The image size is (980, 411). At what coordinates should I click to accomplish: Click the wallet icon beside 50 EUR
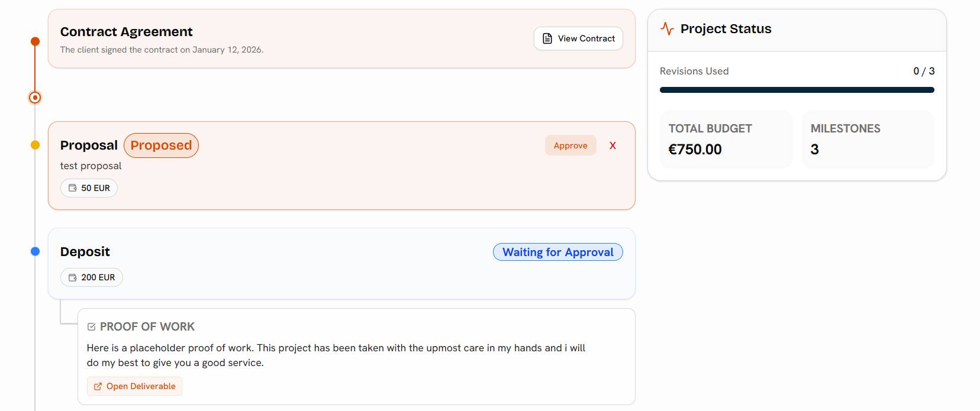73,188
